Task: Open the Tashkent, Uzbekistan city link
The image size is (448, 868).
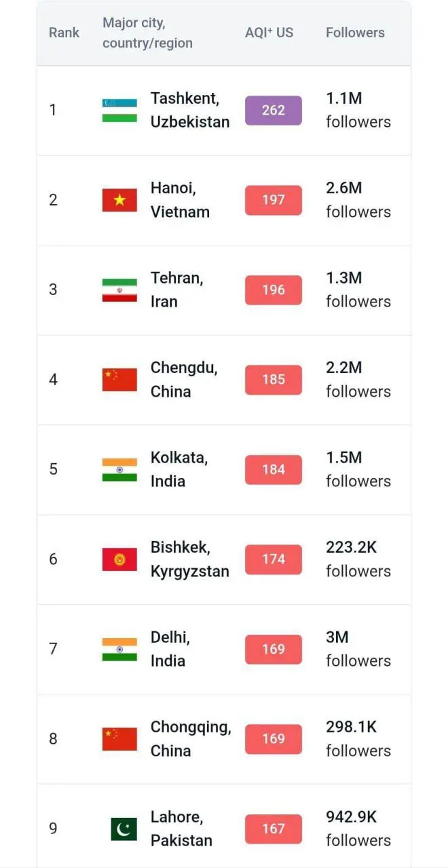Action: tap(189, 111)
